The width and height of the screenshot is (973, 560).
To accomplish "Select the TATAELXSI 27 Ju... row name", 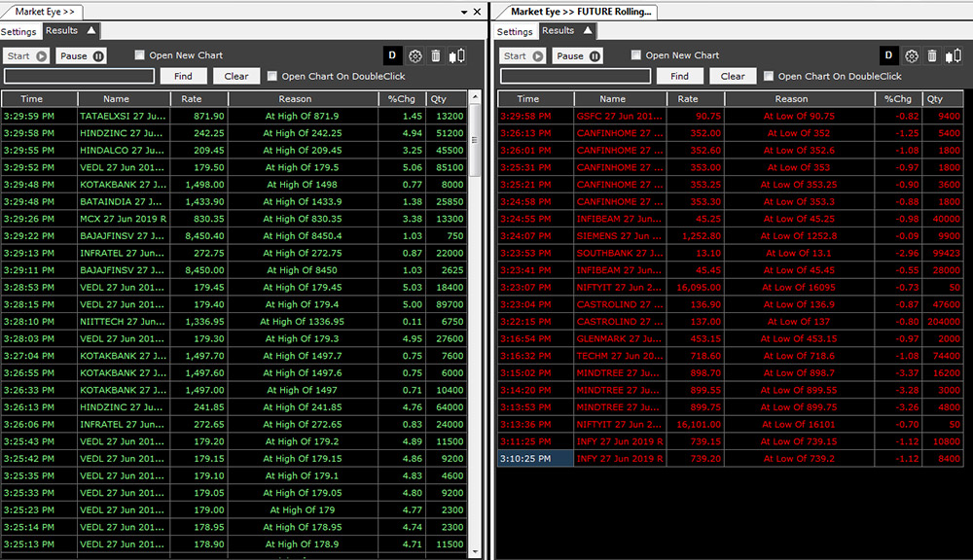I will click(x=123, y=116).
